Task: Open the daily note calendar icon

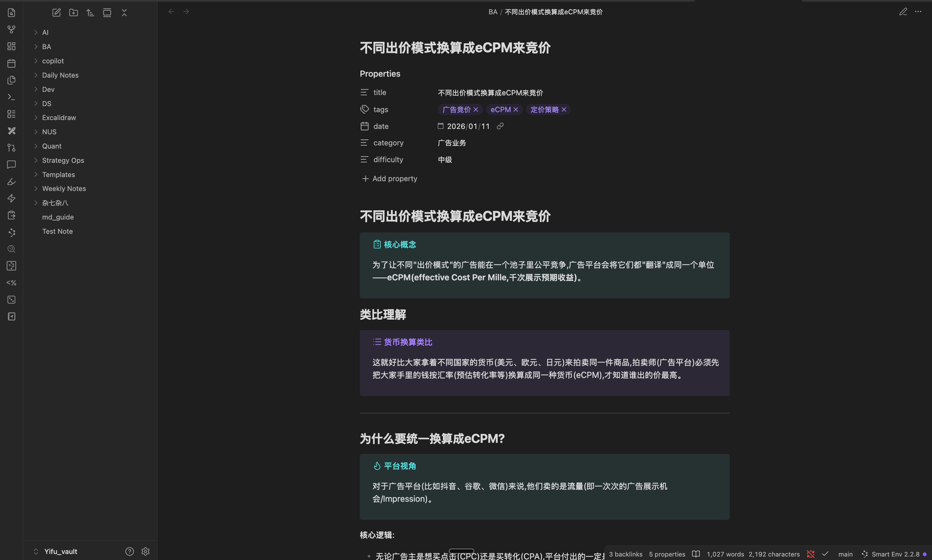Action: [x=11, y=63]
